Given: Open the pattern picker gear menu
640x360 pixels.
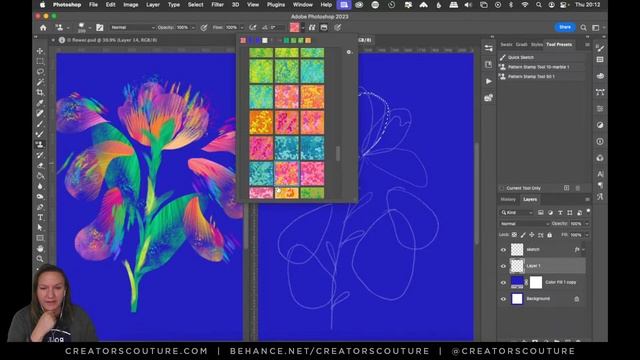Looking at the screenshot, I should pyautogui.click(x=349, y=52).
